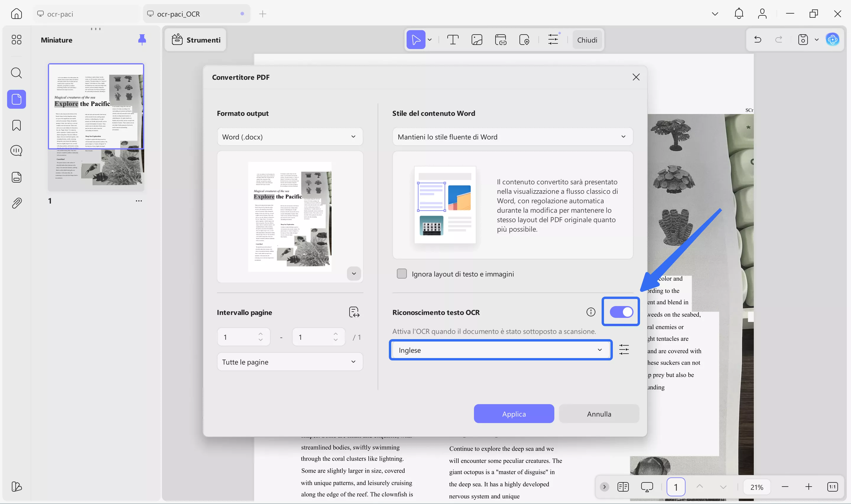Click the Strumenti menu button
This screenshot has height=504, width=851.
(196, 40)
